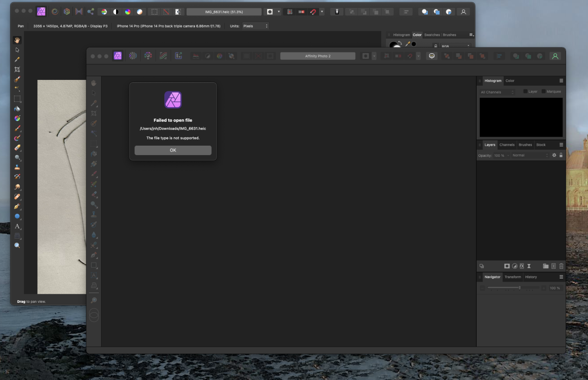This screenshot has width=588, height=380.
Task: Select the Crop tool in the toolbox
Action: [17, 69]
